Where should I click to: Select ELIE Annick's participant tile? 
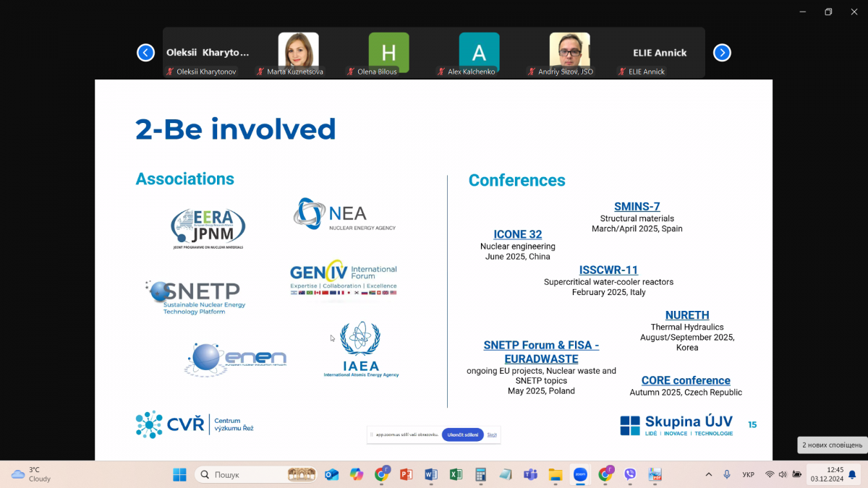coord(660,52)
